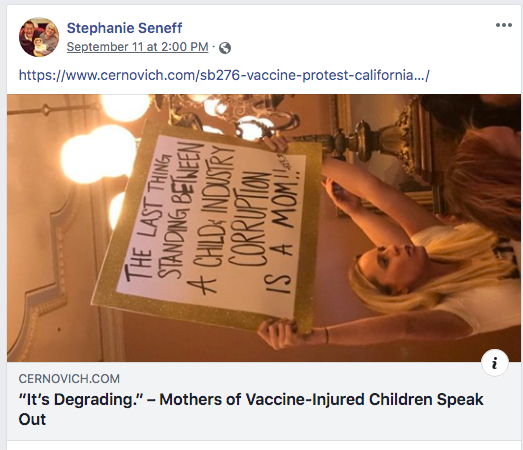The height and width of the screenshot is (450, 523).
Task: Follow the cernovich.com sb276 vaccine protest URL
Action: coord(224,75)
